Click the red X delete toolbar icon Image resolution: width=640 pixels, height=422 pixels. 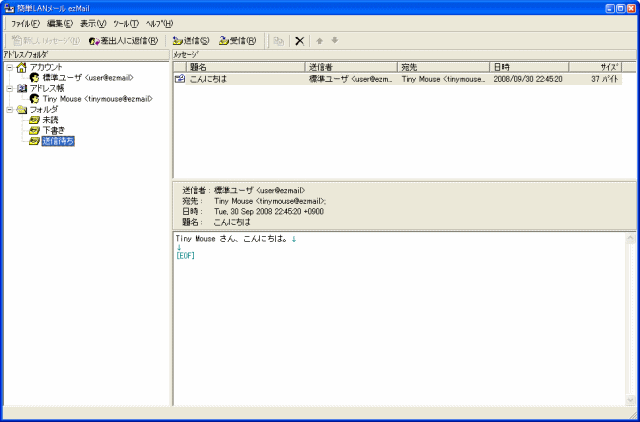299,41
